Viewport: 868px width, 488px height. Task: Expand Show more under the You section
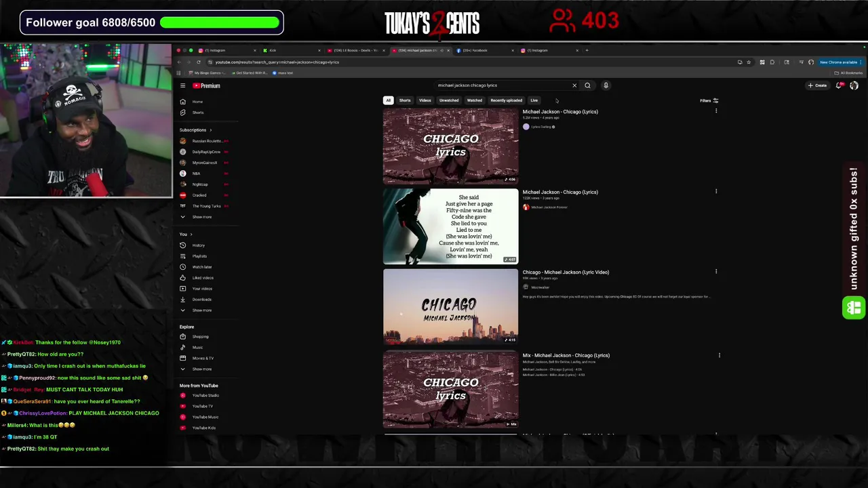(201, 310)
